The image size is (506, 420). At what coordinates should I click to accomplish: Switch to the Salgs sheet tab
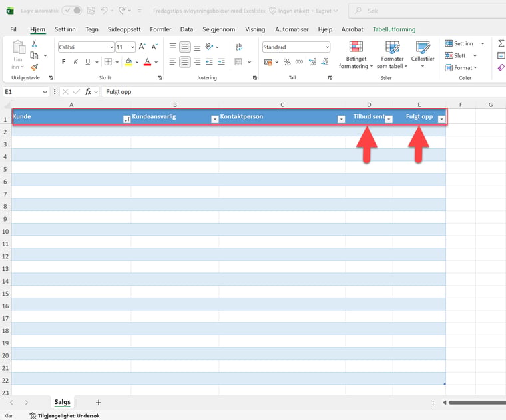63,402
